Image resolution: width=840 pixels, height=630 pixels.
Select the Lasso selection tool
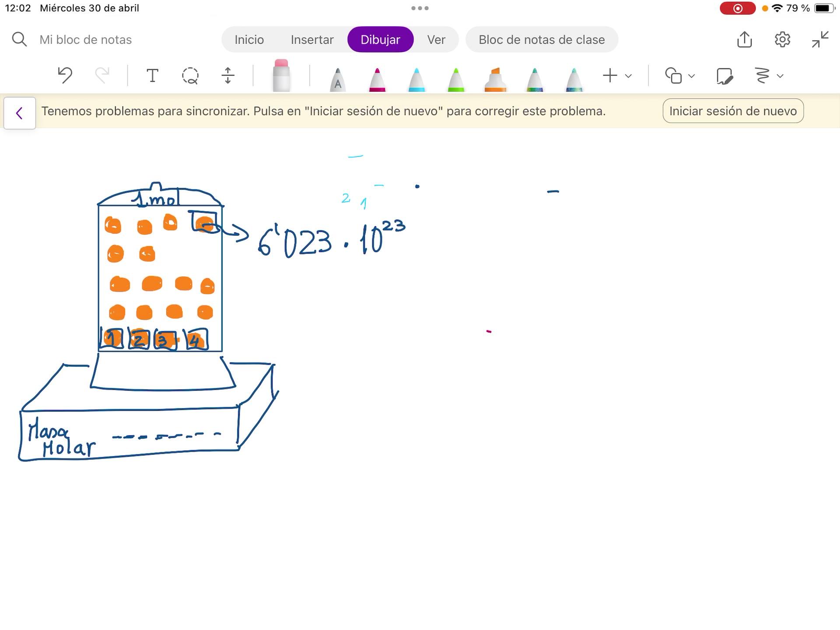190,76
